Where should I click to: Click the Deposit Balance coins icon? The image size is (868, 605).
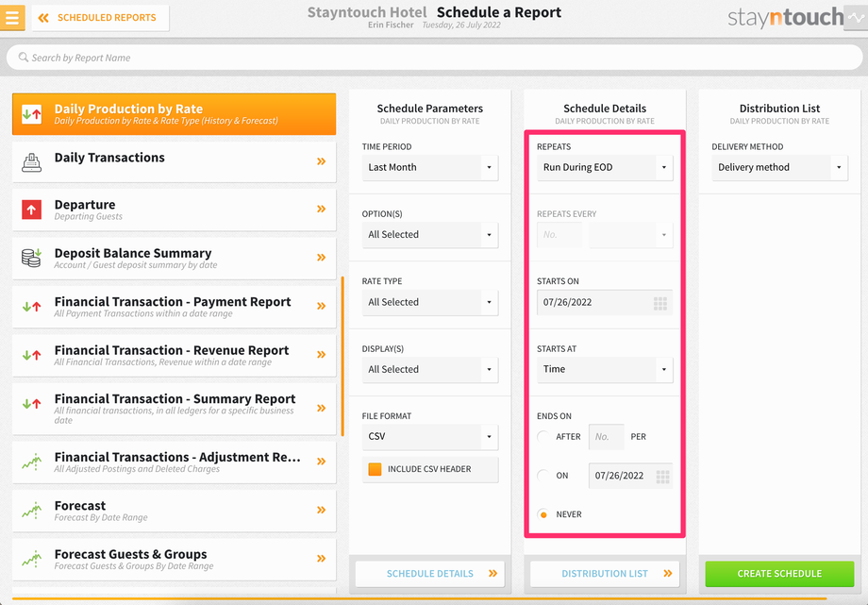click(31, 259)
